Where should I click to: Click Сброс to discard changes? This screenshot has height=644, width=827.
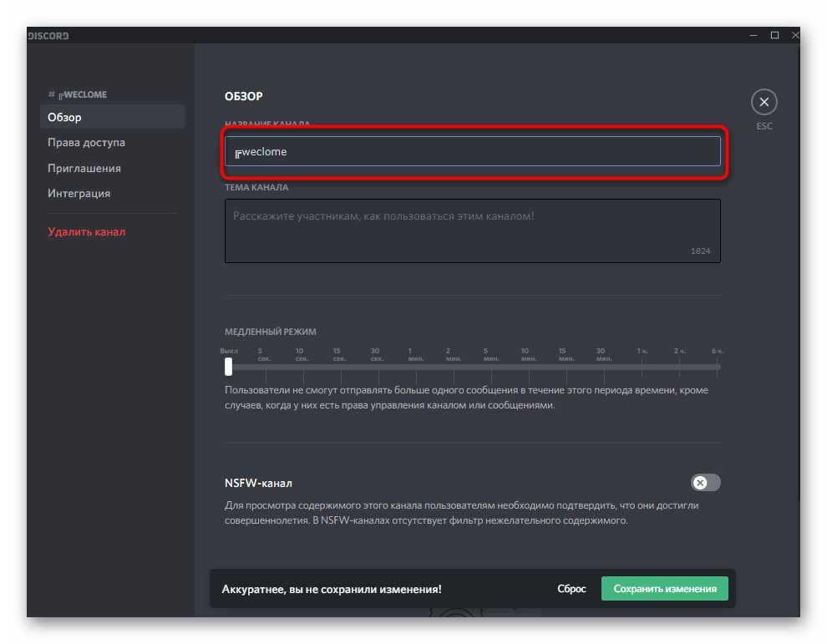(x=571, y=589)
